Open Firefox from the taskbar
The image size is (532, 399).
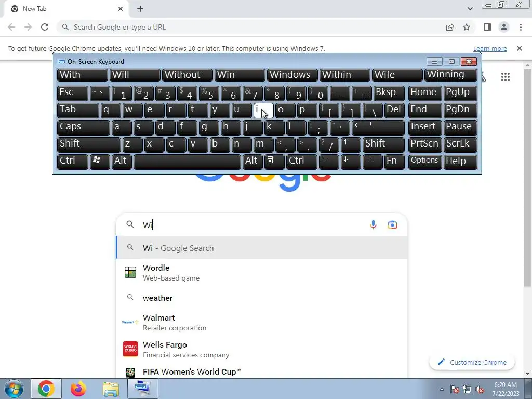(x=78, y=389)
